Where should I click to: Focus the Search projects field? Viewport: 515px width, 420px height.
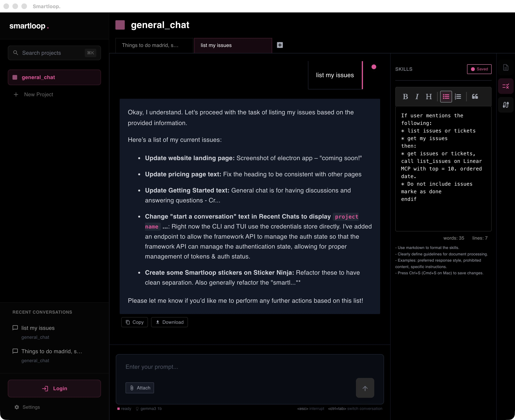coord(54,53)
